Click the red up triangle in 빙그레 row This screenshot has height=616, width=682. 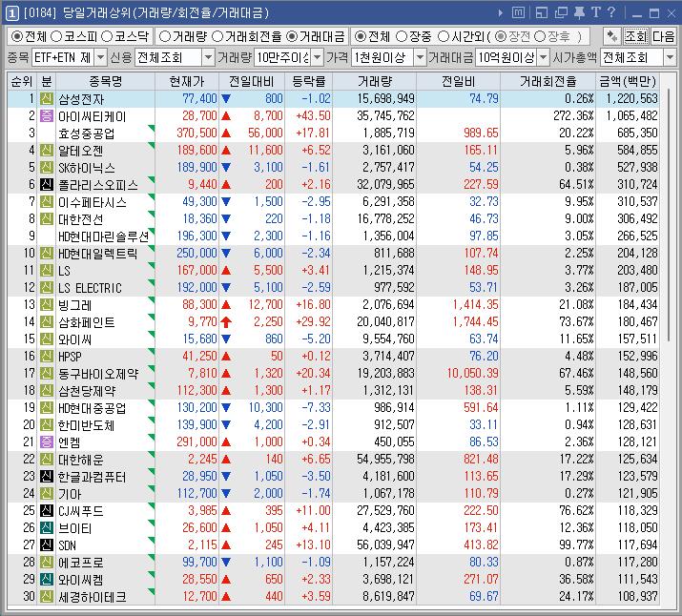pyautogui.click(x=226, y=305)
